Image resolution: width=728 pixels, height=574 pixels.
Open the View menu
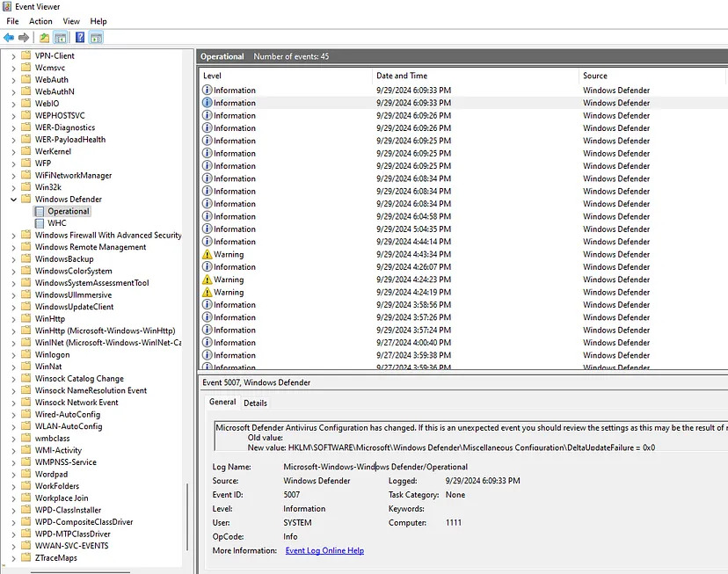(x=70, y=21)
